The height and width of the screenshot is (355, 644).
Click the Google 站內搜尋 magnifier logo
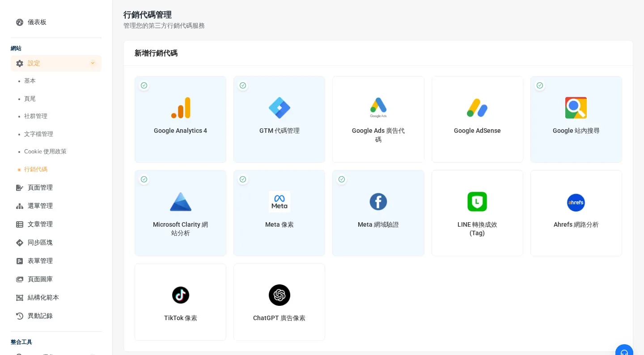coord(576,108)
